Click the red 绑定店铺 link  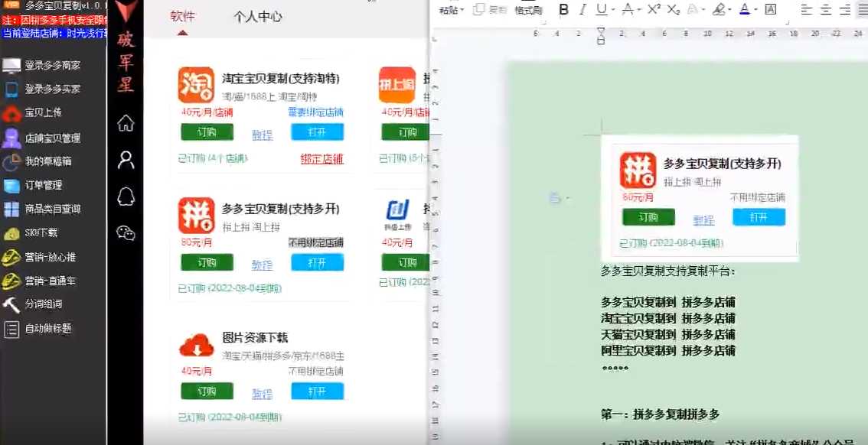(x=322, y=159)
